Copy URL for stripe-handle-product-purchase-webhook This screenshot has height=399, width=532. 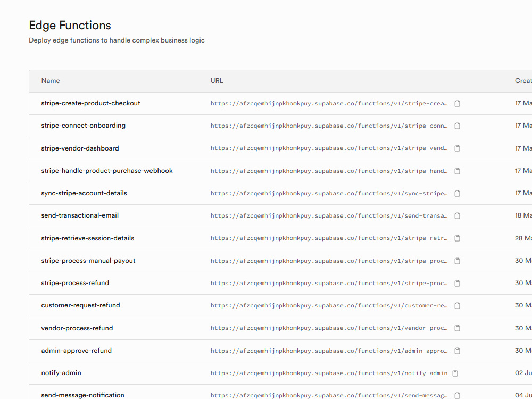457,171
